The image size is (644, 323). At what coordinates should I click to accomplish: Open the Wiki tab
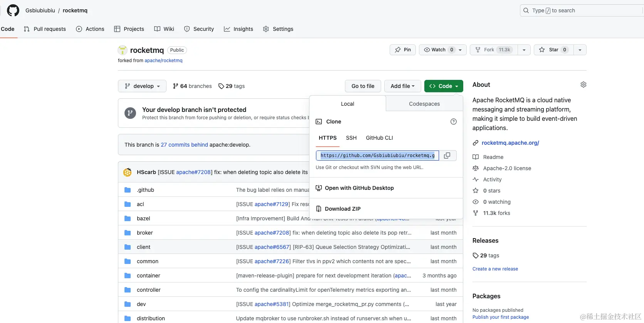click(x=164, y=29)
